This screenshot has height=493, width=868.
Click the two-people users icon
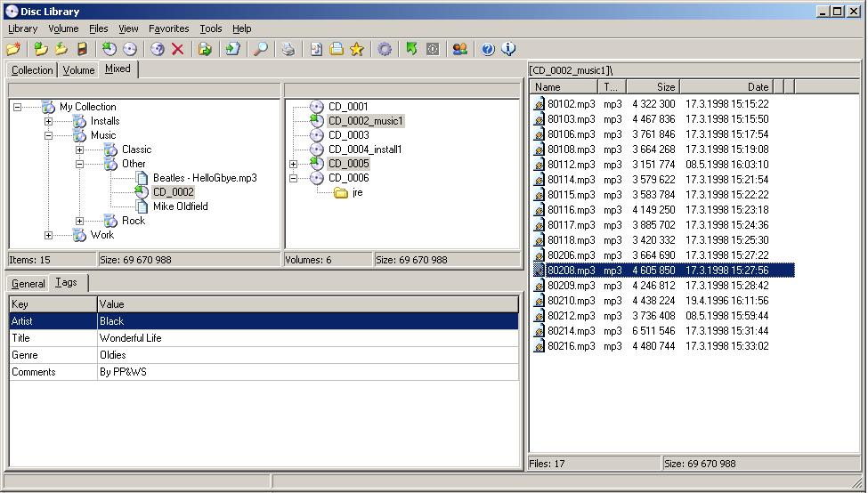pyautogui.click(x=459, y=49)
